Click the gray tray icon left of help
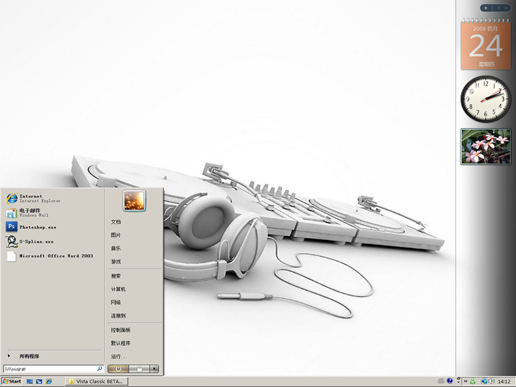The image size is (516, 387). coord(441,381)
